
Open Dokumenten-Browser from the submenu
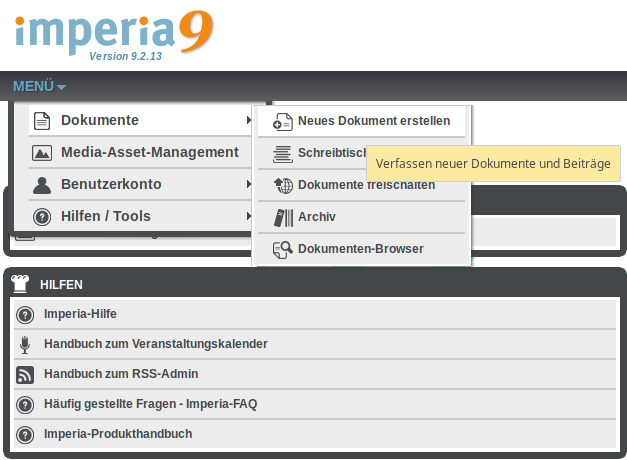(x=360, y=249)
